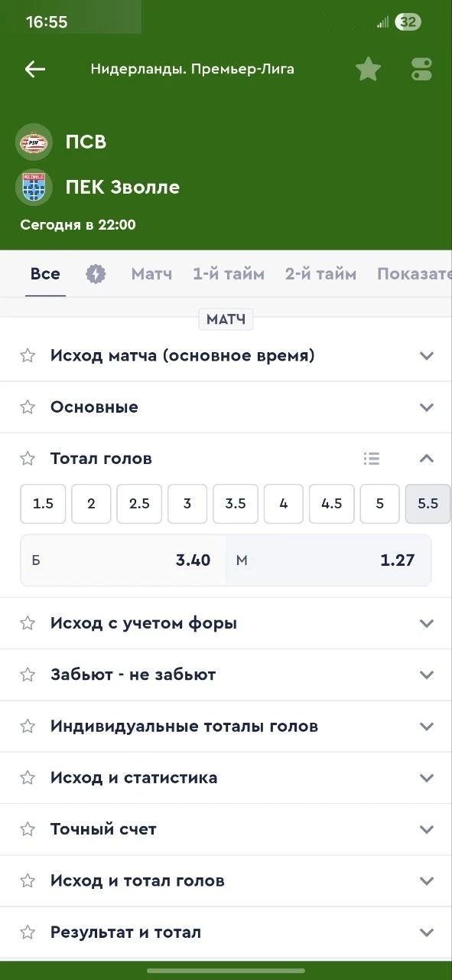The image size is (452, 980).
Task: Tap the back arrow to leave match page
Action: coord(34,69)
